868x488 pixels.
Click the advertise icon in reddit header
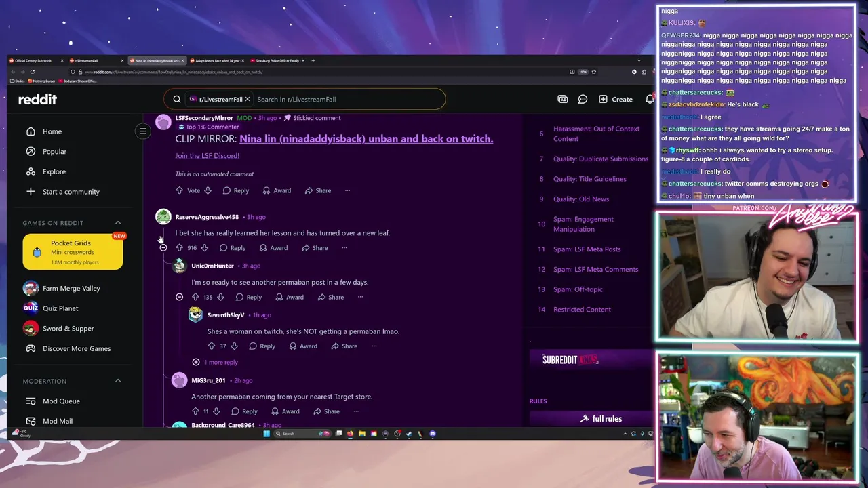(562, 99)
